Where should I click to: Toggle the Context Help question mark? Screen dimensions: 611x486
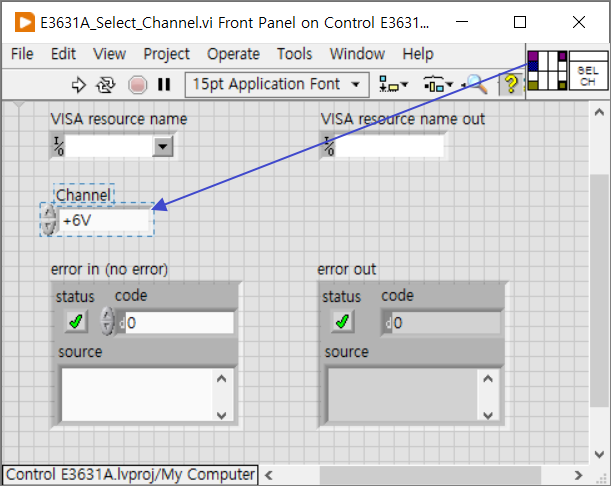(x=511, y=84)
